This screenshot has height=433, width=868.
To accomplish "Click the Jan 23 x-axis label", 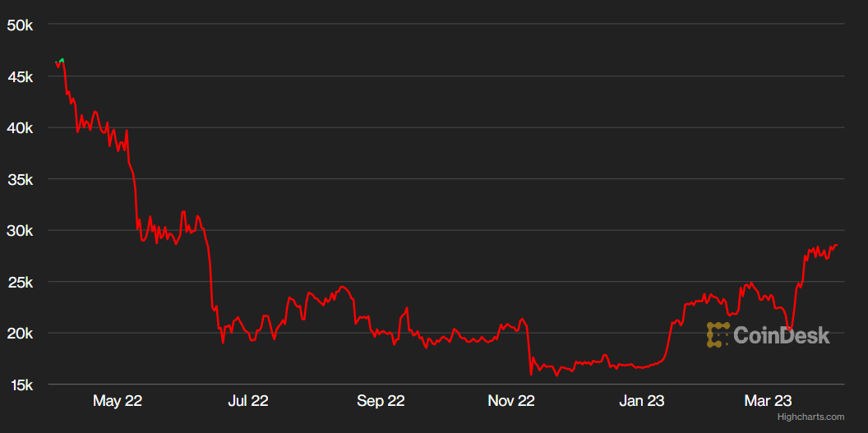I will click(x=642, y=401).
